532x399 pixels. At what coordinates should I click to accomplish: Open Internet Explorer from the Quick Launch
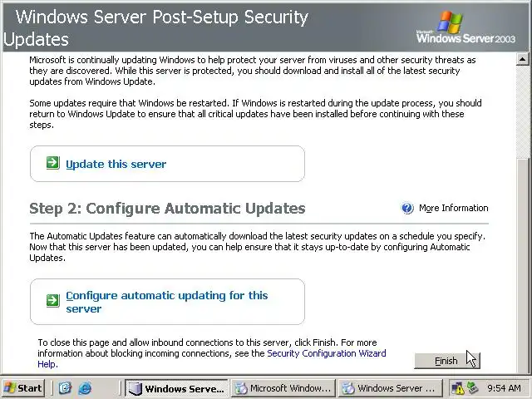[x=83, y=388]
